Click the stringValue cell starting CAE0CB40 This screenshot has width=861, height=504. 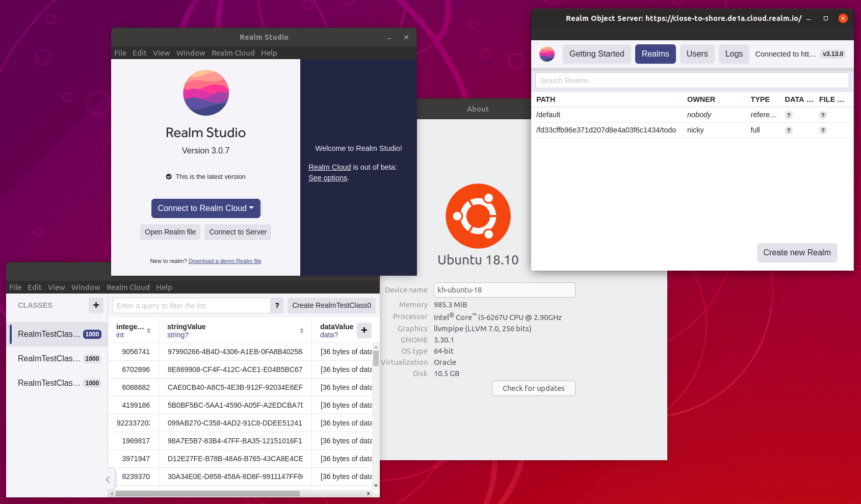pos(236,387)
